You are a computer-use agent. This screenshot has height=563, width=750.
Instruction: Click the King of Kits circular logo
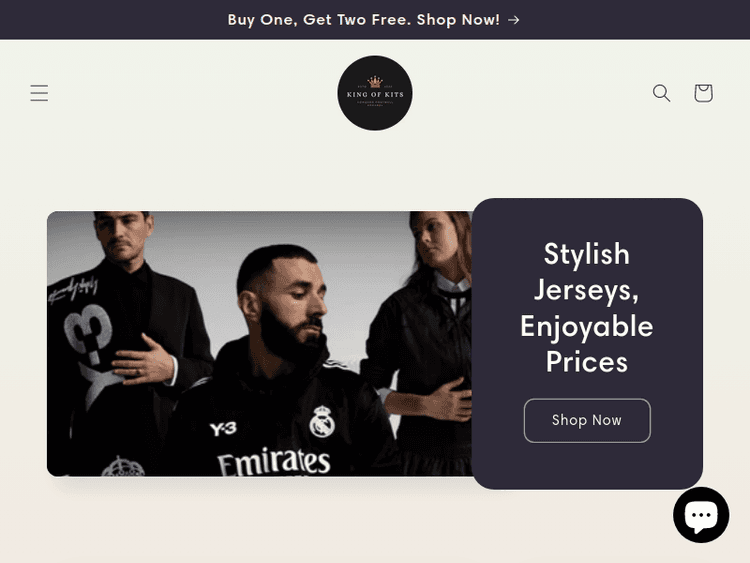click(375, 93)
